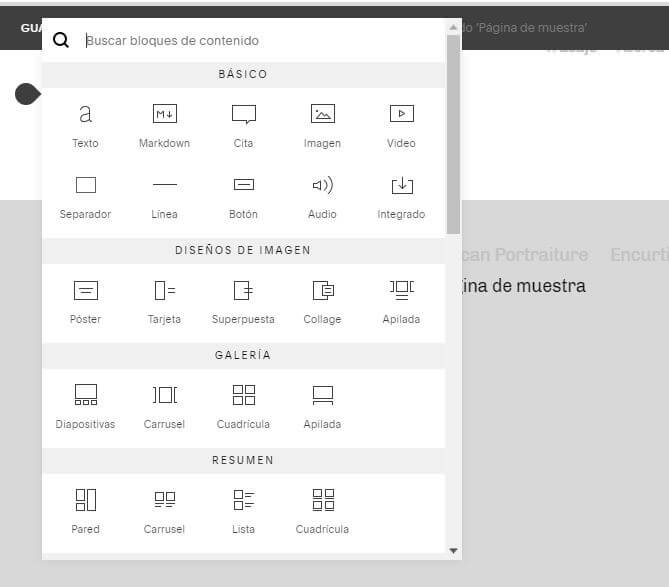Choose the Tarjeta image layout

point(164,302)
